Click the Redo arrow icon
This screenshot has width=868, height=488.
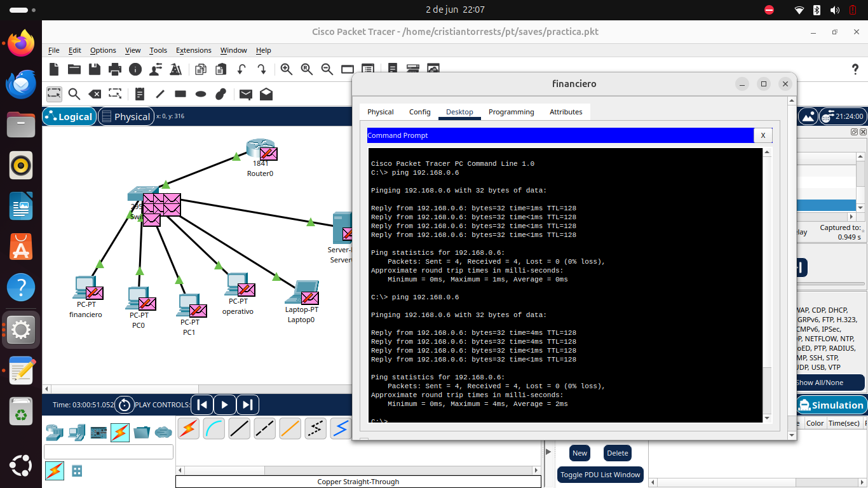pyautogui.click(x=262, y=69)
